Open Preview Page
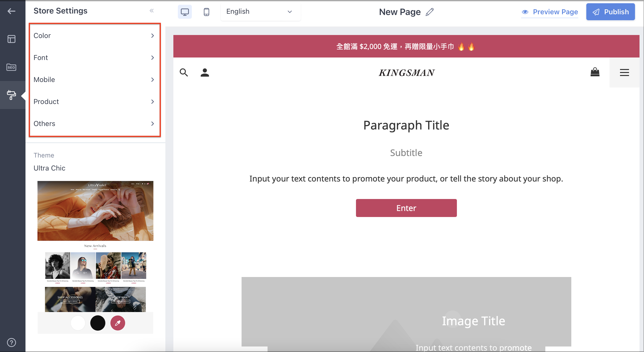The width and height of the screenshot is (644, 352). point(550,12)
